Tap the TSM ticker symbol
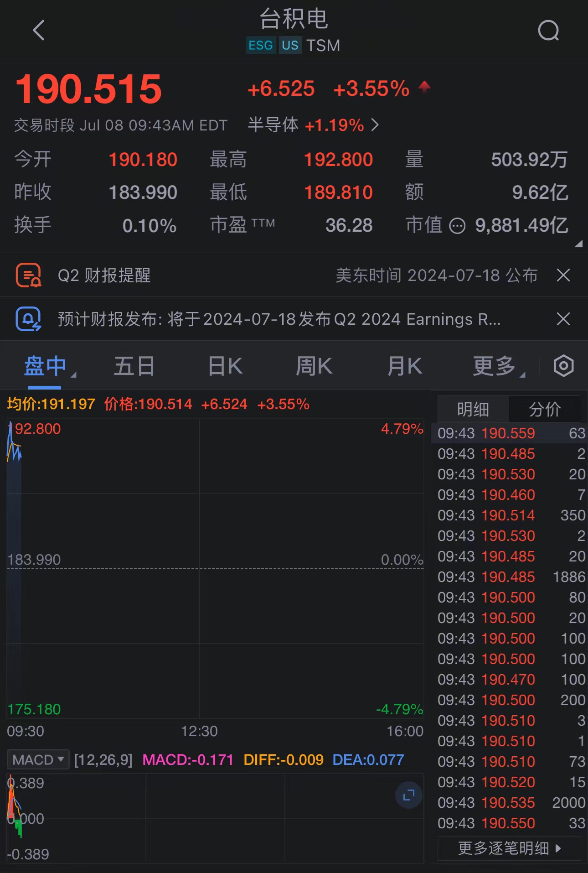This screenshot has width=588, height=873. point(323,45)
